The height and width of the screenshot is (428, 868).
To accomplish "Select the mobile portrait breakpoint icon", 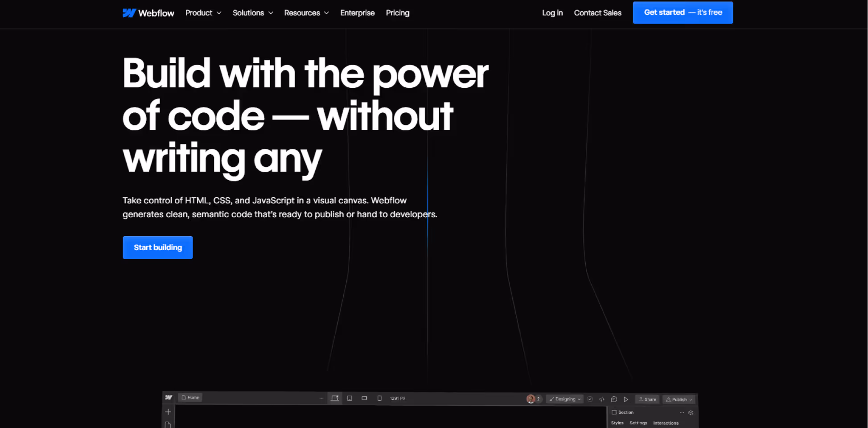I will [x=379, y=398].
